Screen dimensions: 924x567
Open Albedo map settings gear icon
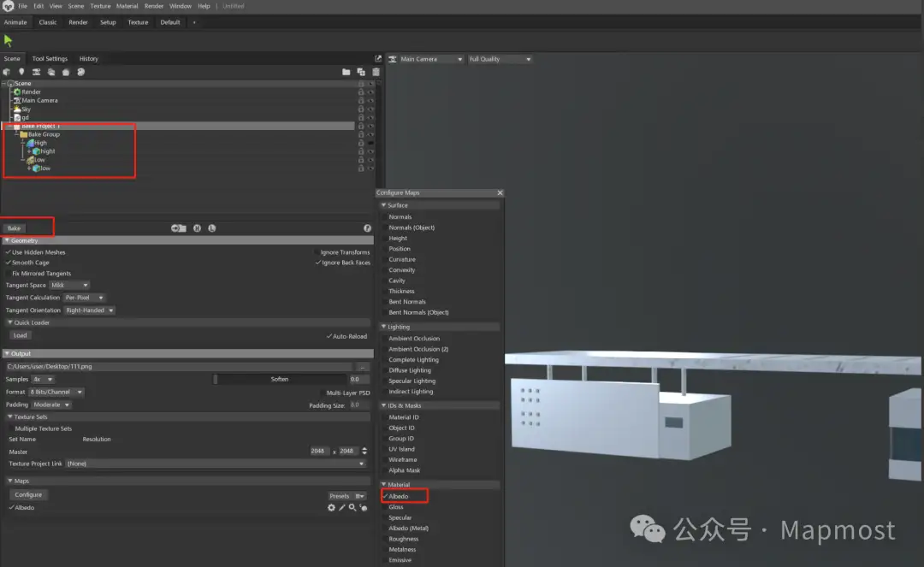click(x=331, y=507)
